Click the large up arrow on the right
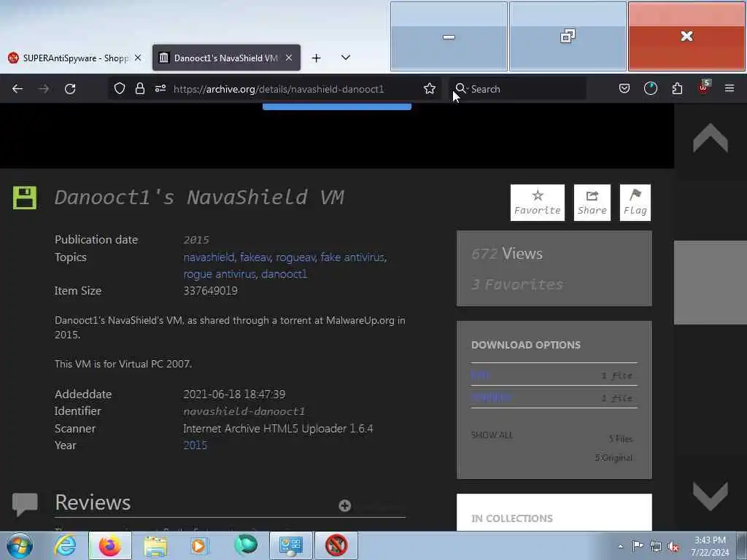Viewport: 747px width, 560px height. [711, 138]
